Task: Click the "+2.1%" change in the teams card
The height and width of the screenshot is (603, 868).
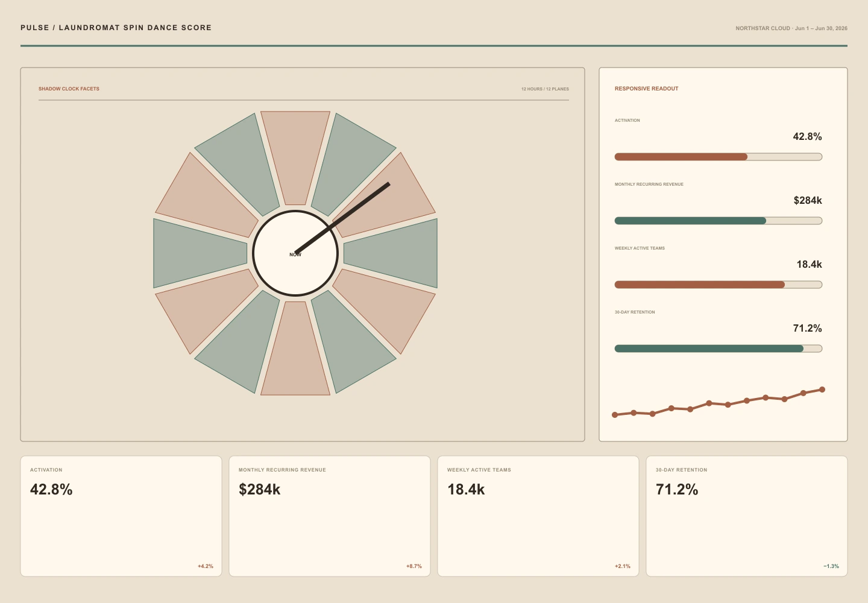Action: 623,566
